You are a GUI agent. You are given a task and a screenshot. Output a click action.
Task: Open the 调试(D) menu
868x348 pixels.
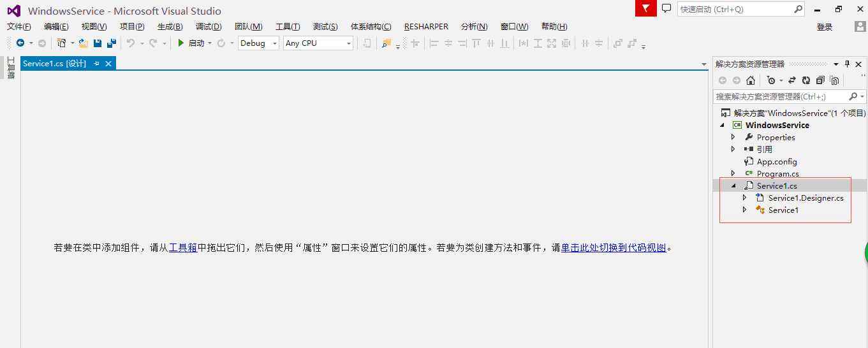coord(209,26)
